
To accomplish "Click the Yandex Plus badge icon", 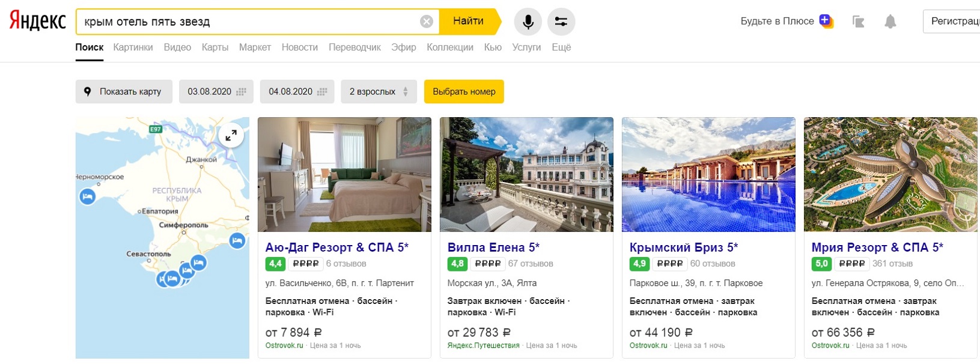I will coord(826,22).
